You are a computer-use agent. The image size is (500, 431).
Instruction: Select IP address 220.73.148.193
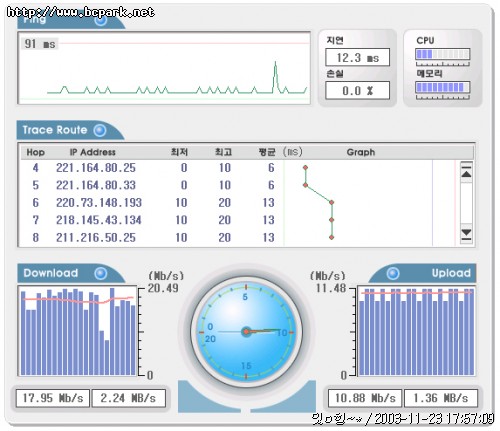pos(99,203)
